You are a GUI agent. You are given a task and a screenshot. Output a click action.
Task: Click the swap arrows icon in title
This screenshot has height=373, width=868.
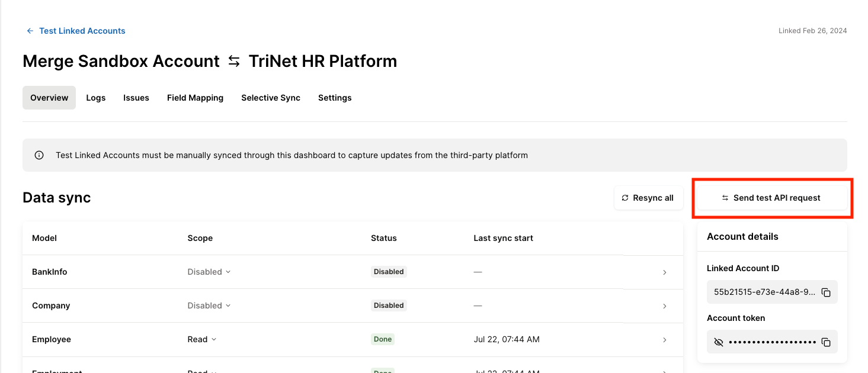(234, 61)
